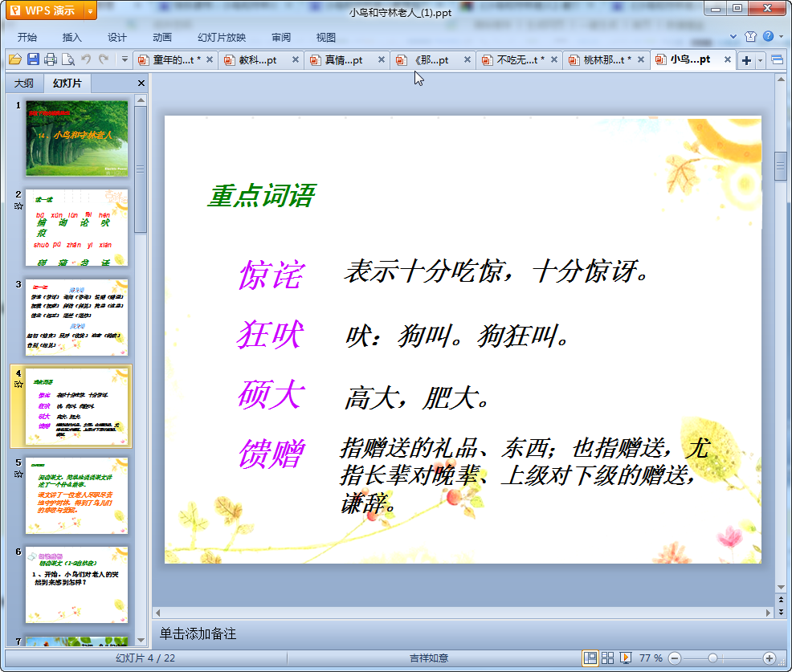This screenshot has height=672, width=792.
Task: Close the active 小鸟...pt document tab
Action: (x=728, y=59)
